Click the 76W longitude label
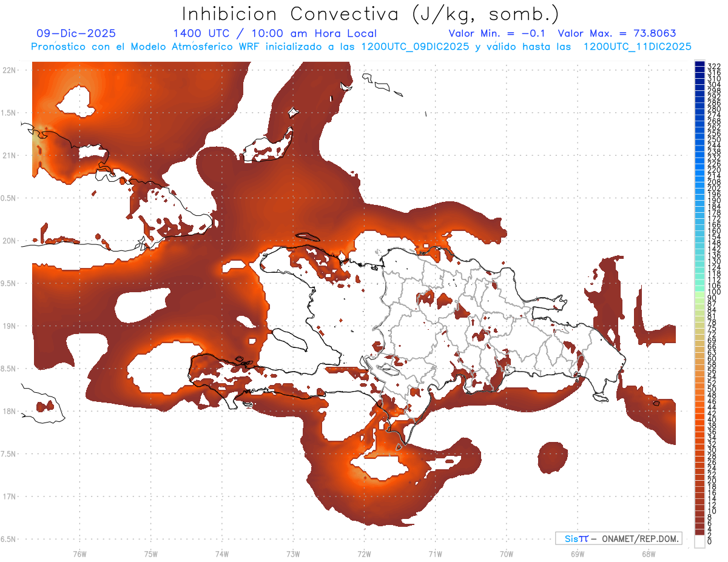 pos(79,554)
